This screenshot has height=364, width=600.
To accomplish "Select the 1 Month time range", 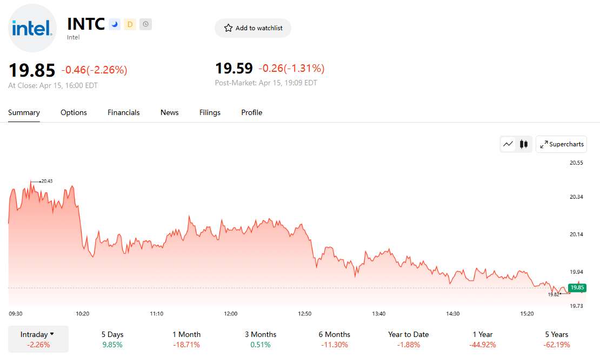I will click(186, 339).
